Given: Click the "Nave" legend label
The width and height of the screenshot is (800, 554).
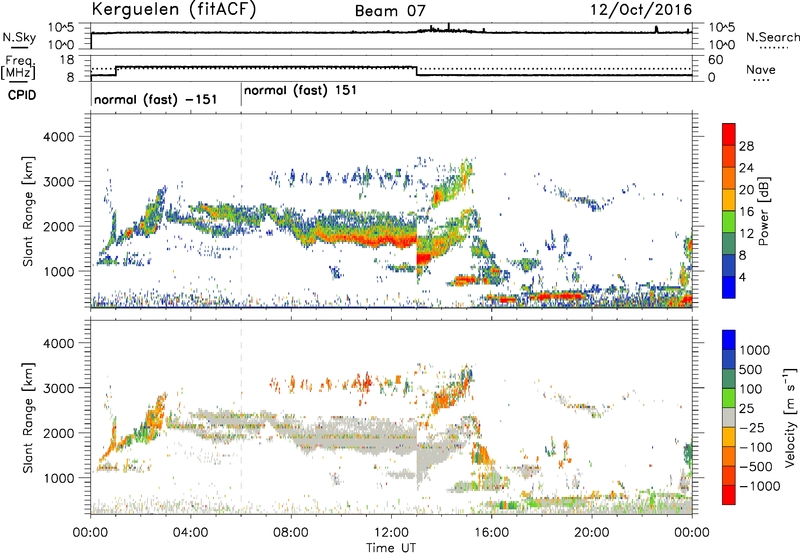Looking at the screenshot, I should [x=761, y=69].
